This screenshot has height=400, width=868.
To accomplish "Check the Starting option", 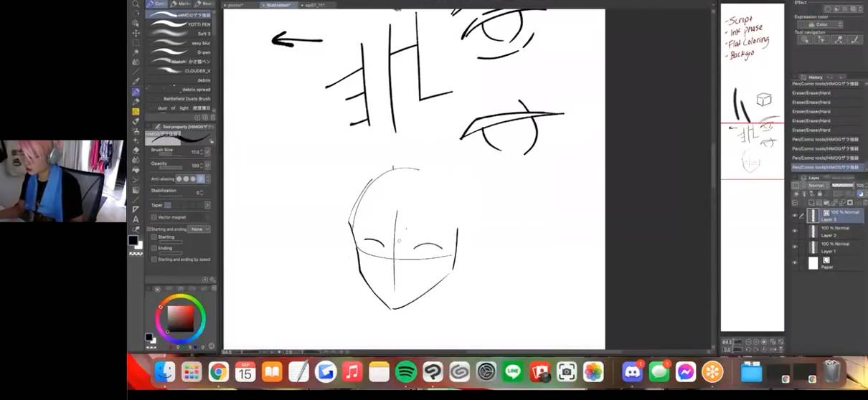I will click(x=154, y=237).
